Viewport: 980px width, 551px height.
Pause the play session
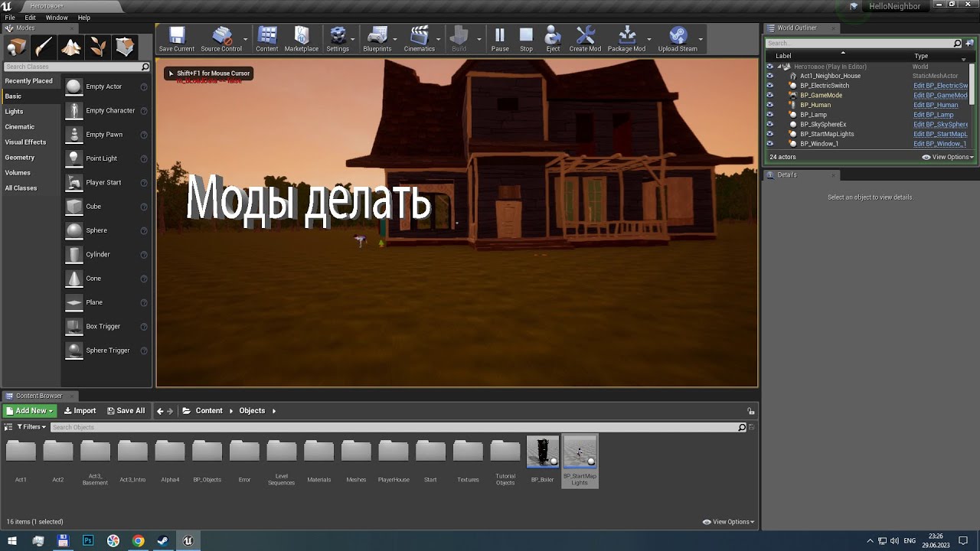coord(500,35)
